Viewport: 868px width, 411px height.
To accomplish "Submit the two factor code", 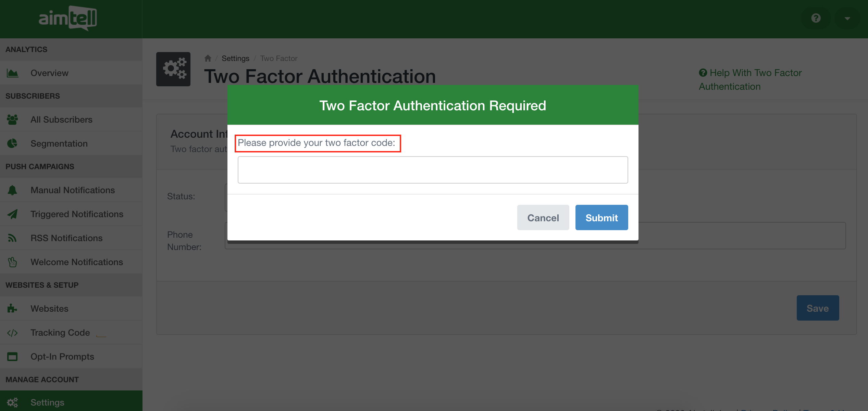I will [602, 217].
